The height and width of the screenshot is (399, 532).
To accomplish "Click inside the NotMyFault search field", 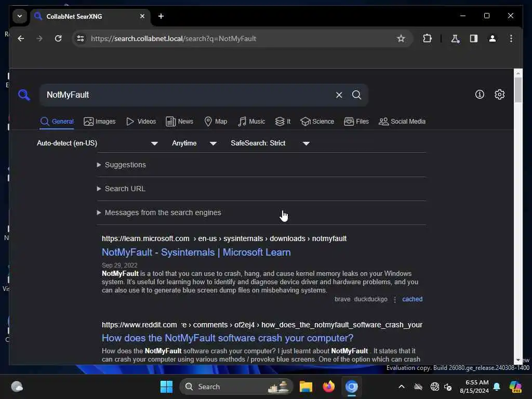I will (188, 95).
